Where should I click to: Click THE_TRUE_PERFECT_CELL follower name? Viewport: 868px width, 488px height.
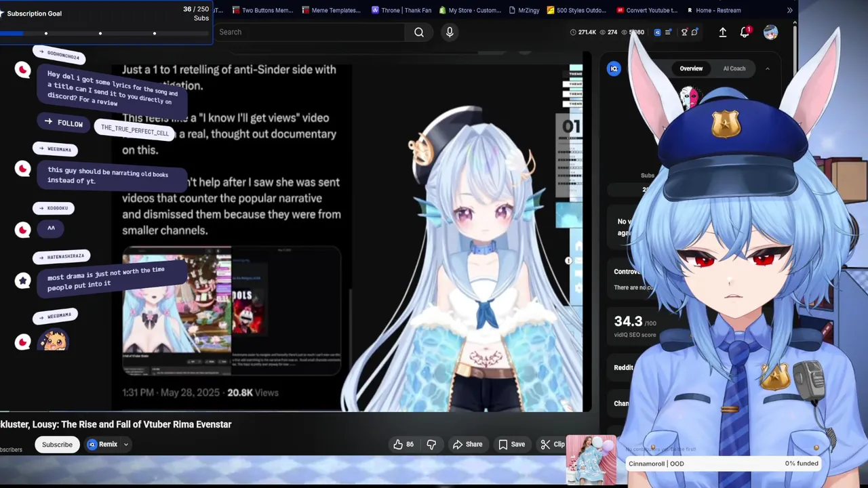click(x=134, y=130)
